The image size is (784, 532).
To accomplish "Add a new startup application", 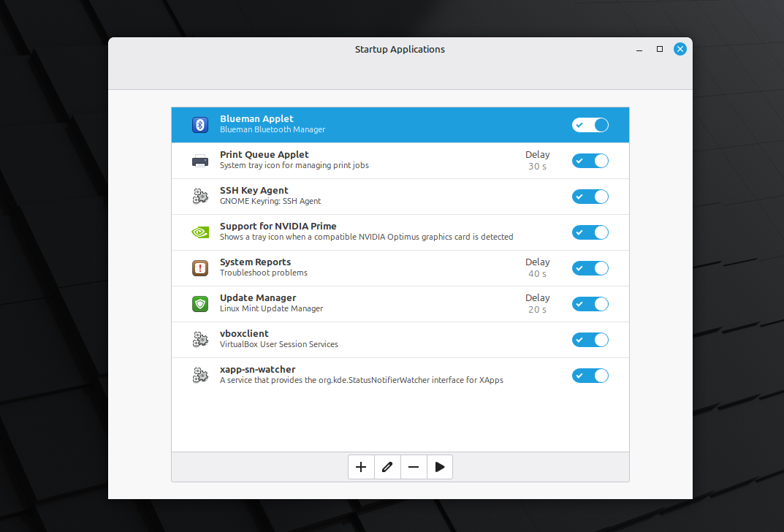I will (361, 466).
